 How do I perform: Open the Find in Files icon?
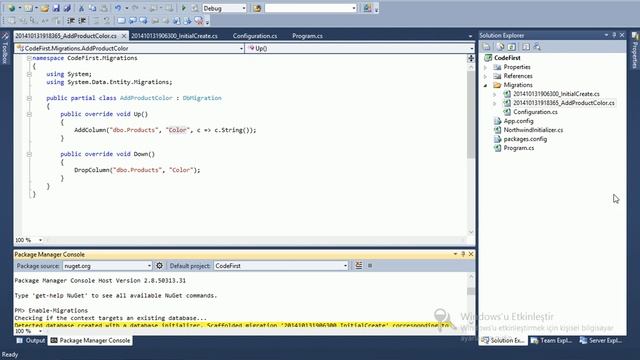click(x=257, y=8)
